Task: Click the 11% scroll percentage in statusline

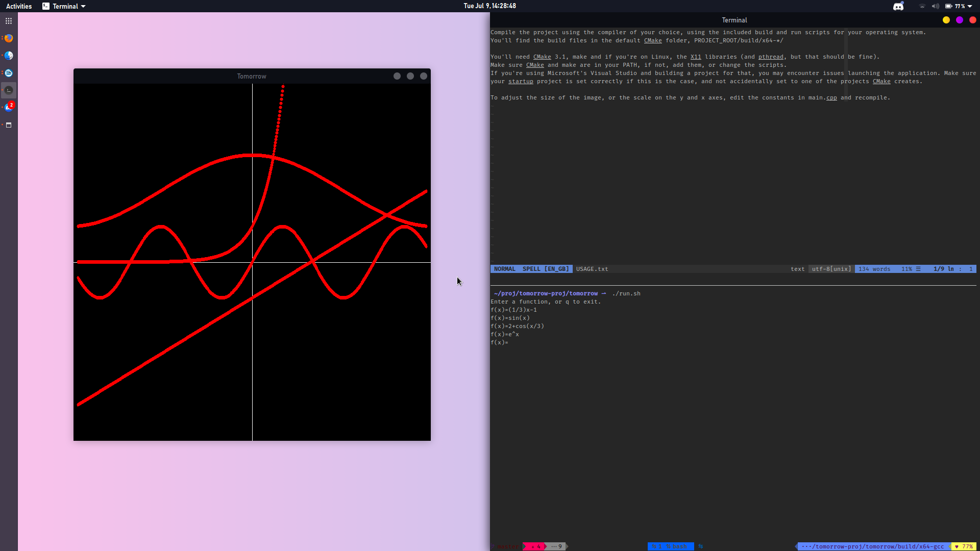Action: [906, 269]
